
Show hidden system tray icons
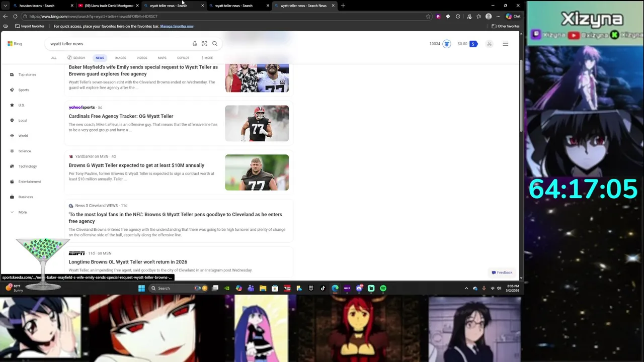click(x=466, y=288)
